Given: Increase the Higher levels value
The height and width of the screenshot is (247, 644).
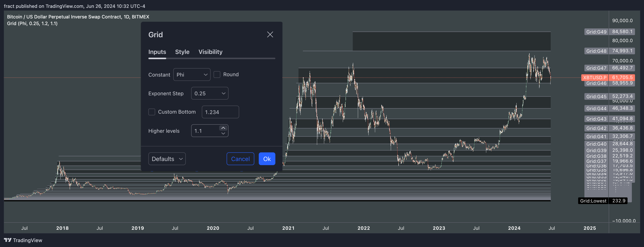Looking at the screenshot, I should [223, 128].
